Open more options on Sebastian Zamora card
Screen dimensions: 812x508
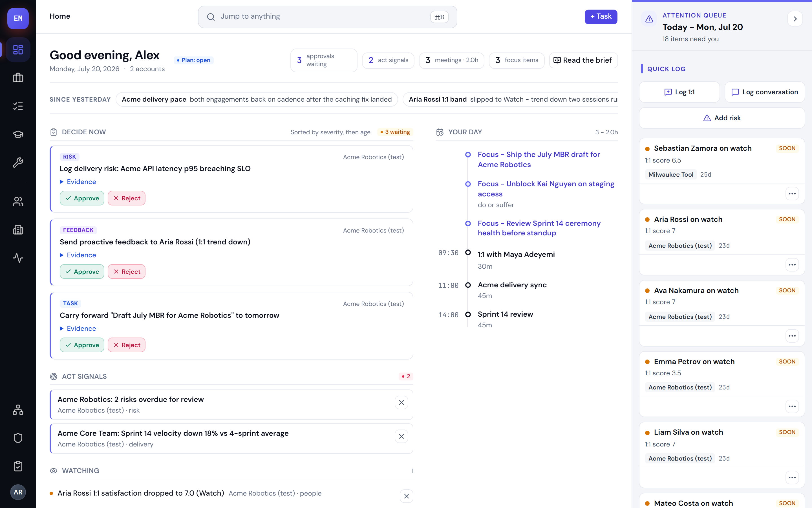[792, 194]
